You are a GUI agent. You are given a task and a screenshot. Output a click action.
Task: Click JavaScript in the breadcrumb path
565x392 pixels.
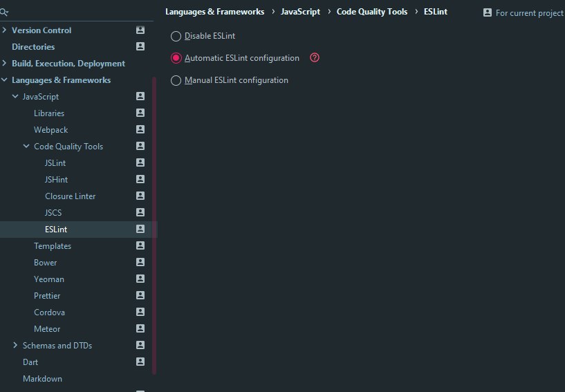[x=300, y=12]
